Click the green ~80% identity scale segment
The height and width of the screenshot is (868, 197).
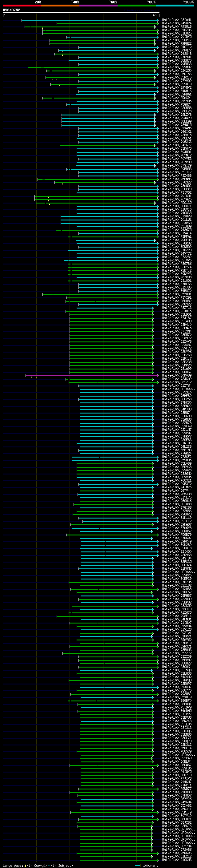(x=137, y=6)
